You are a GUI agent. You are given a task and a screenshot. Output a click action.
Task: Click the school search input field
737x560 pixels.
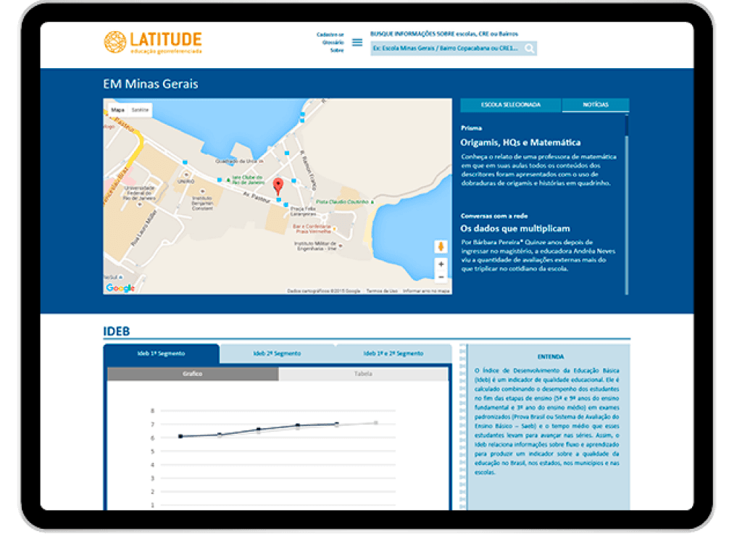point(446,49)
